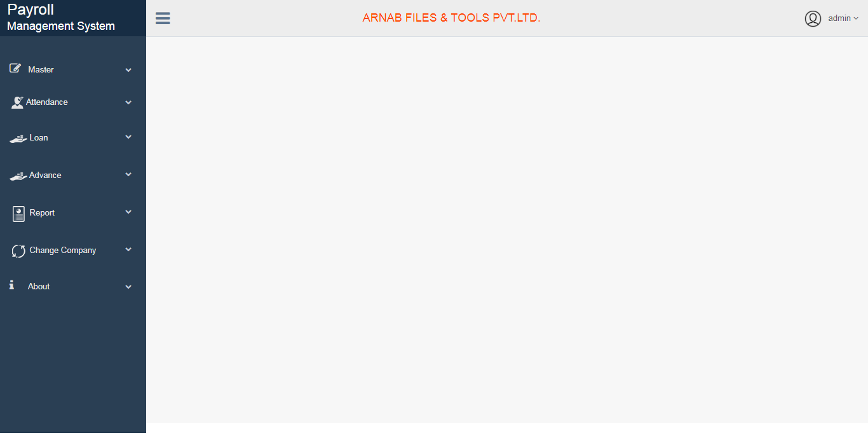
Task: Open the Change Company menu item
Action: 73,251
